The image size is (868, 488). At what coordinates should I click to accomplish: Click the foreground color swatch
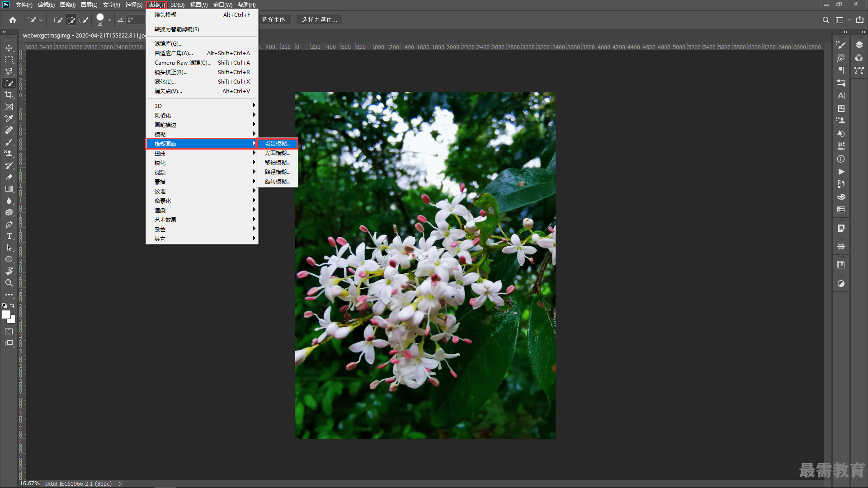(5, 314)
